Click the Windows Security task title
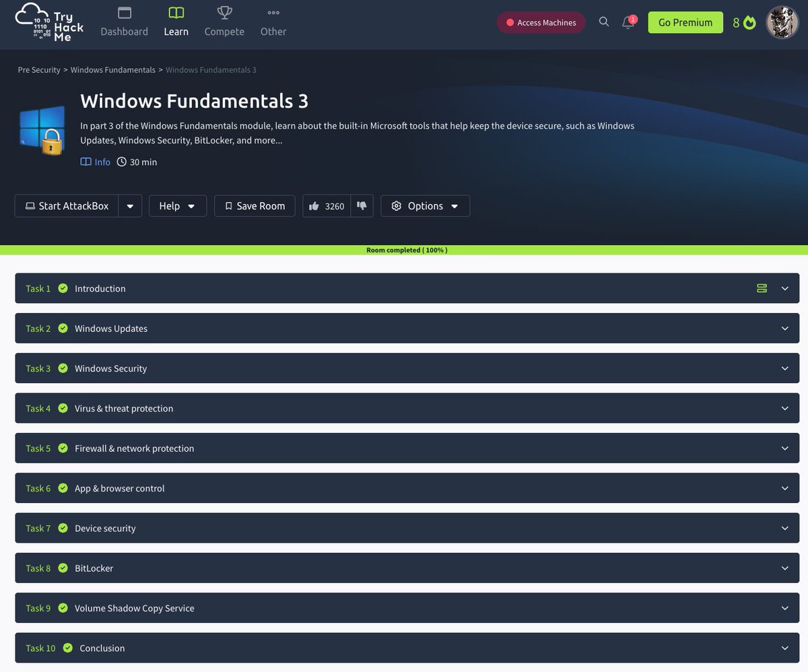 click(x=110, y=368)
